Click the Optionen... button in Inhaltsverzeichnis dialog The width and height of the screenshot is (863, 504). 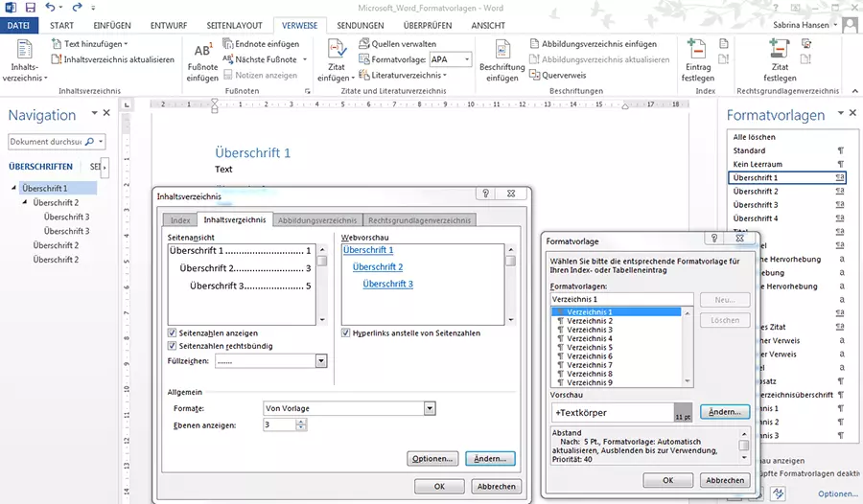(432, 459)
